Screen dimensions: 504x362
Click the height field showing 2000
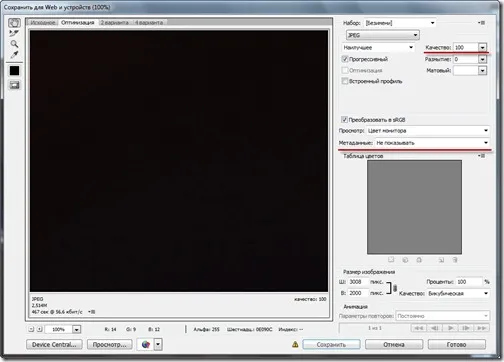(358, 293)
